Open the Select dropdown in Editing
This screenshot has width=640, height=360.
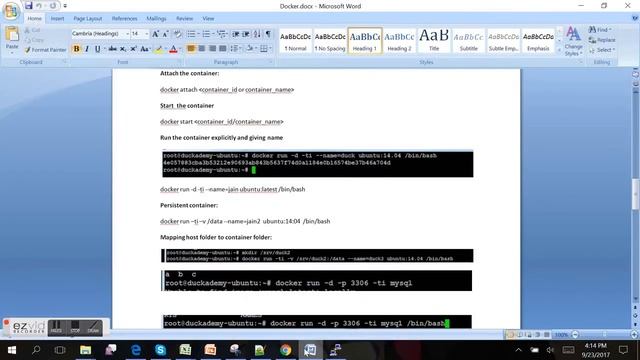click(602, 50)
